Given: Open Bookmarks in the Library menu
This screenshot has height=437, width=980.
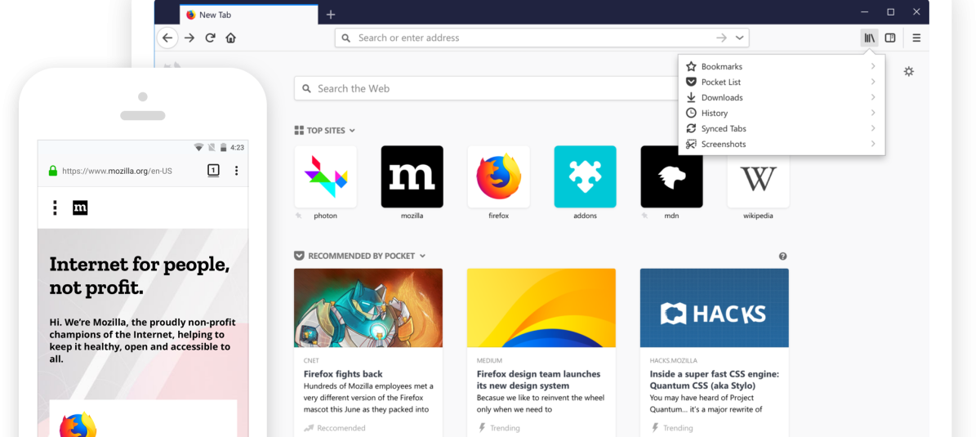Looking at the screenshot, I should coord(721,67).
